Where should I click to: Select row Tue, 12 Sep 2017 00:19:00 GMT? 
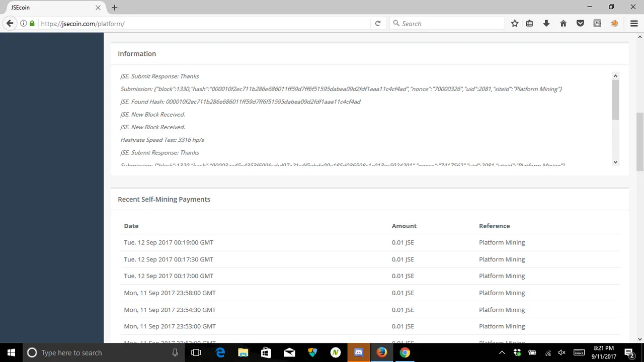(x=370, y=242)
